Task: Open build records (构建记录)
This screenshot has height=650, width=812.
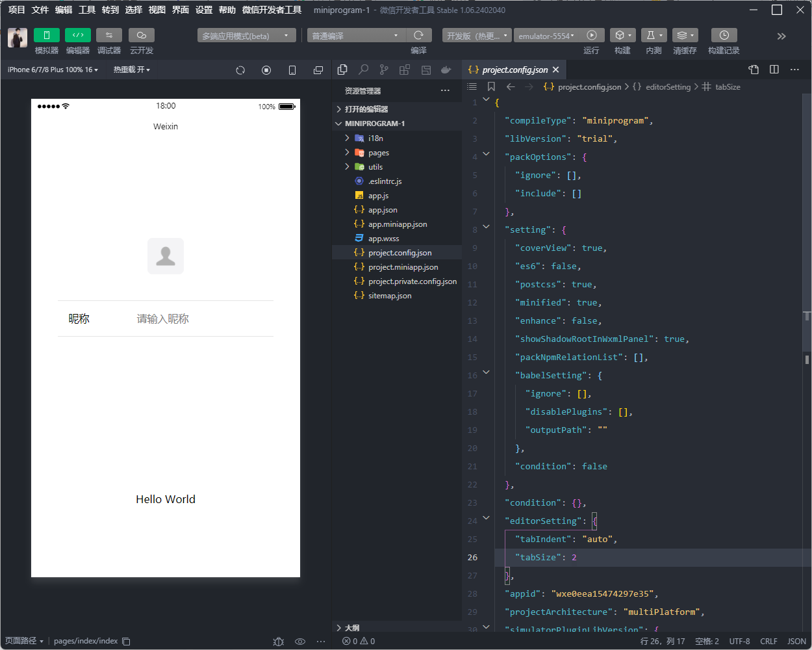Action: [724, 35]
